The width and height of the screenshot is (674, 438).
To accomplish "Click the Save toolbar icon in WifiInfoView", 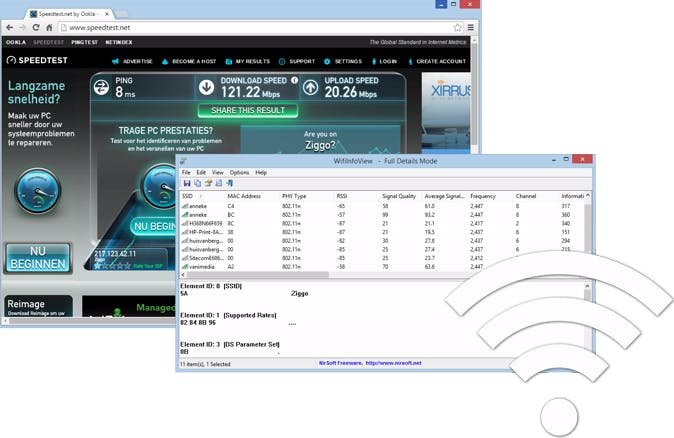I will (x=187, y=183).
